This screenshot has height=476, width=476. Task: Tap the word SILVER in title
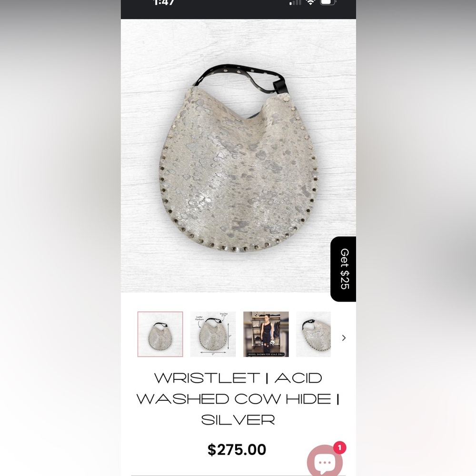[238, 420]
